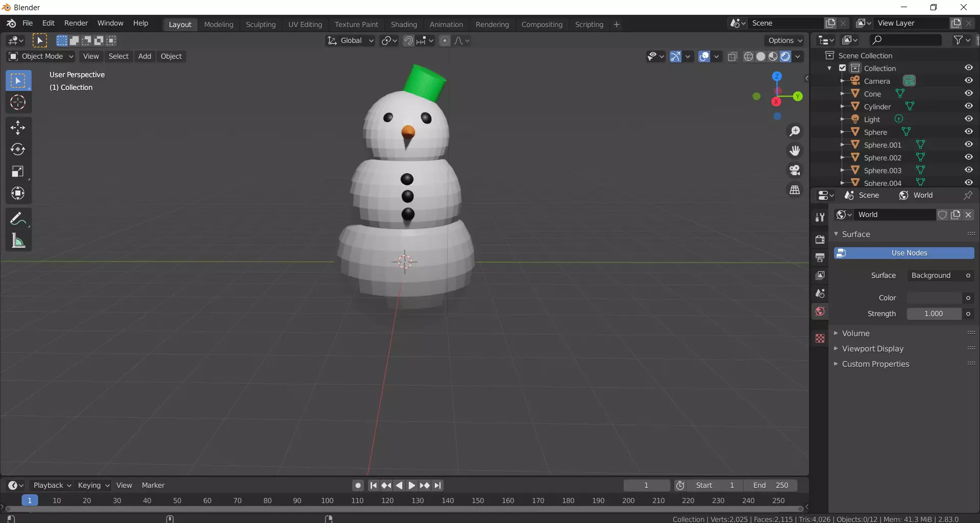
Task: Hide Sphere.002 in outliner
Action: click(968, 157)
